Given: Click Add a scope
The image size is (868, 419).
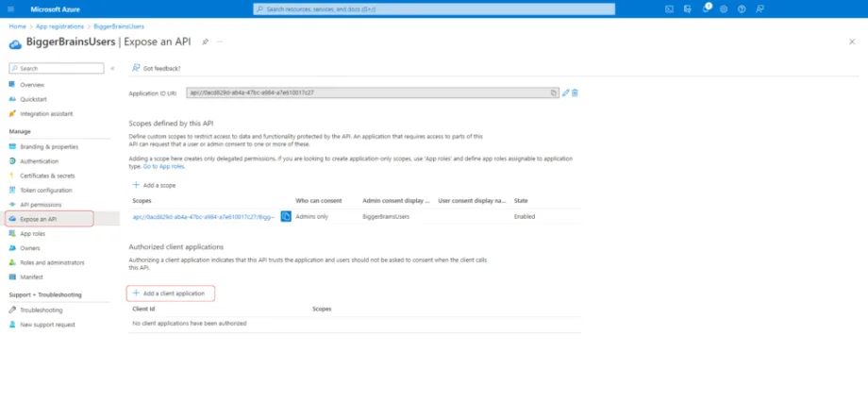Looking at the screenshot, I should pyautogui.click(x=155, y=185).
